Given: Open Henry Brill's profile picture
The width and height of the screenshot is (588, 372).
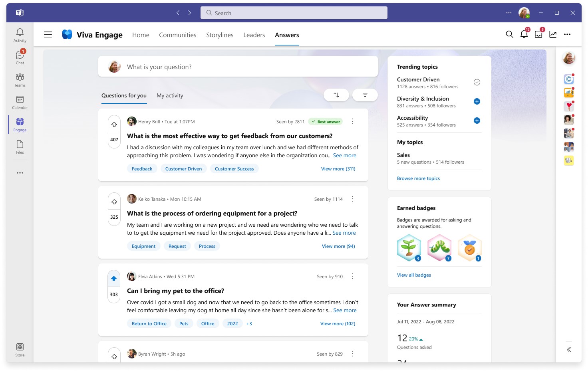Looking at the screenshot, I should (132, 121).
